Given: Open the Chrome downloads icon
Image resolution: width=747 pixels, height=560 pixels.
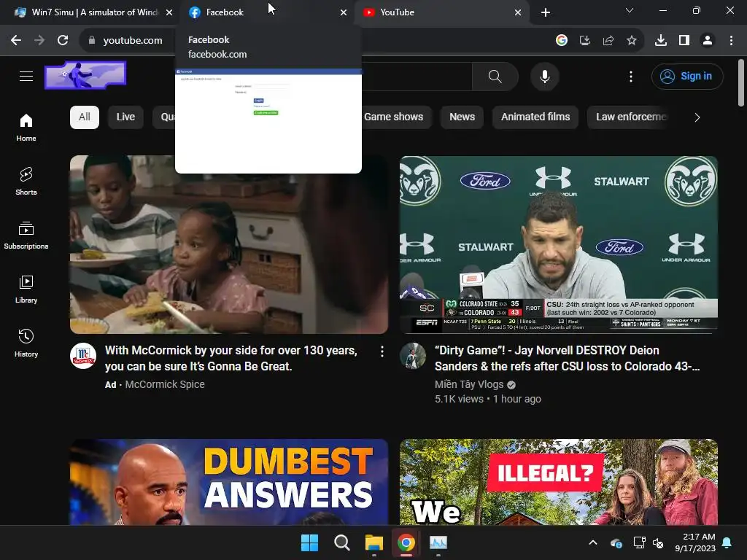Looking at the screenshot, I should point(661,41).
